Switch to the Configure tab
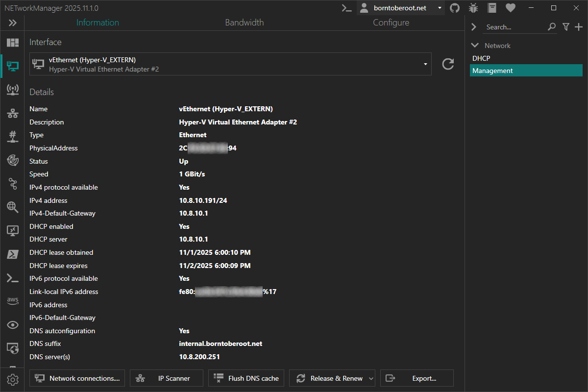 [x=391, y=22]
